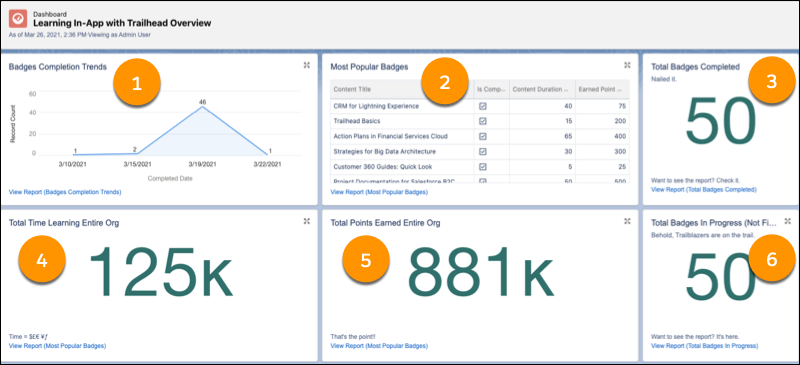Select Strategies for Big Data Architecture cell
Screen dimensions: 800x365
[402, 152]
